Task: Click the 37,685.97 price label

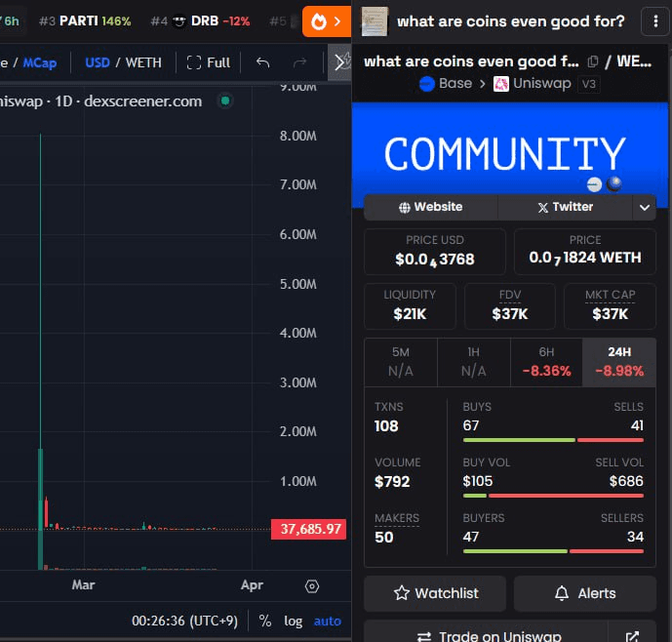Action: click(309, 529)
